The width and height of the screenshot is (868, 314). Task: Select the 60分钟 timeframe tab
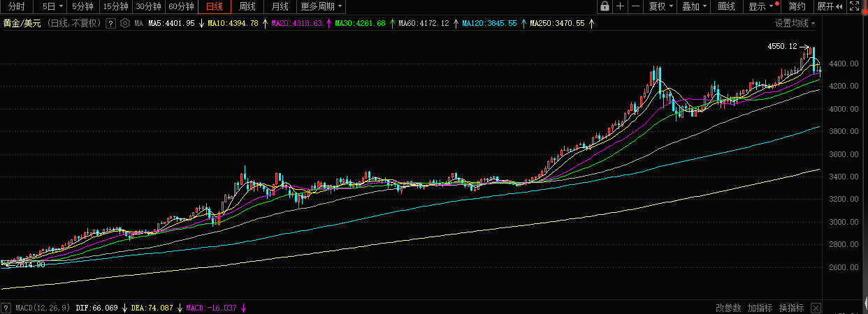click(181, 7)
